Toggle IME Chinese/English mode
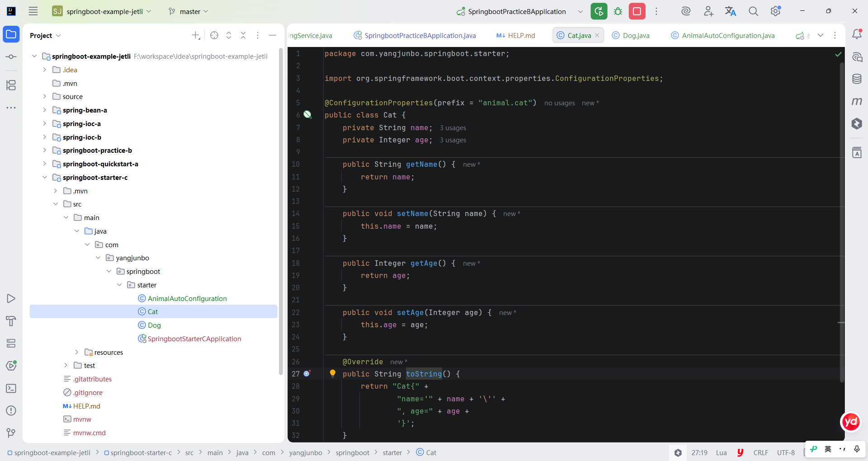 click(828, 449)
